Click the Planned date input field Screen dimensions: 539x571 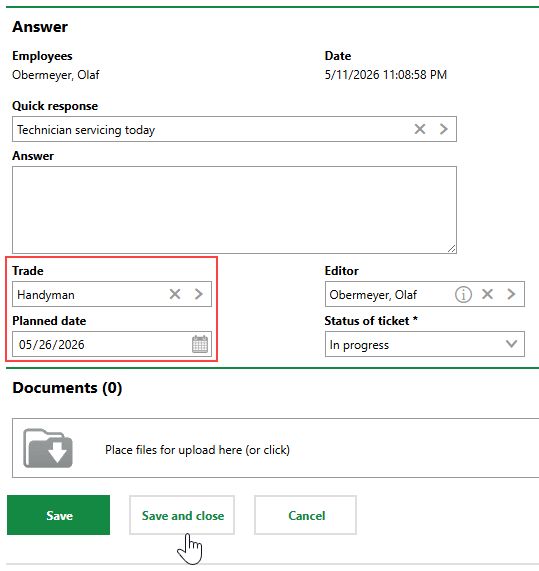(102, 344)
